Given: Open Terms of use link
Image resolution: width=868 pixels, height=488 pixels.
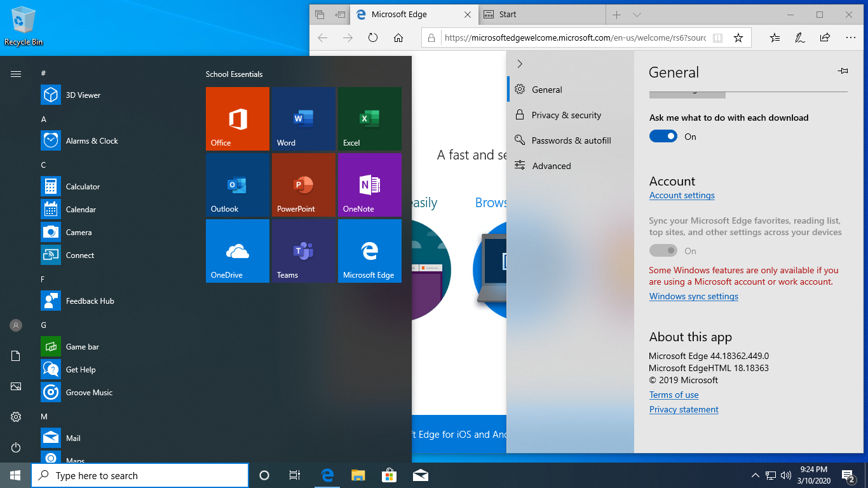Looking at the screenshot, I should 674,395.
